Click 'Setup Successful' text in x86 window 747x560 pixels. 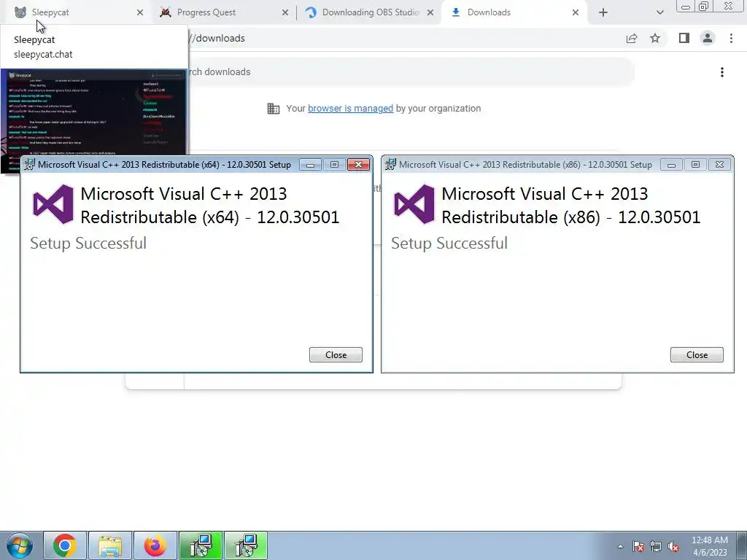click(x=449, y=244)
